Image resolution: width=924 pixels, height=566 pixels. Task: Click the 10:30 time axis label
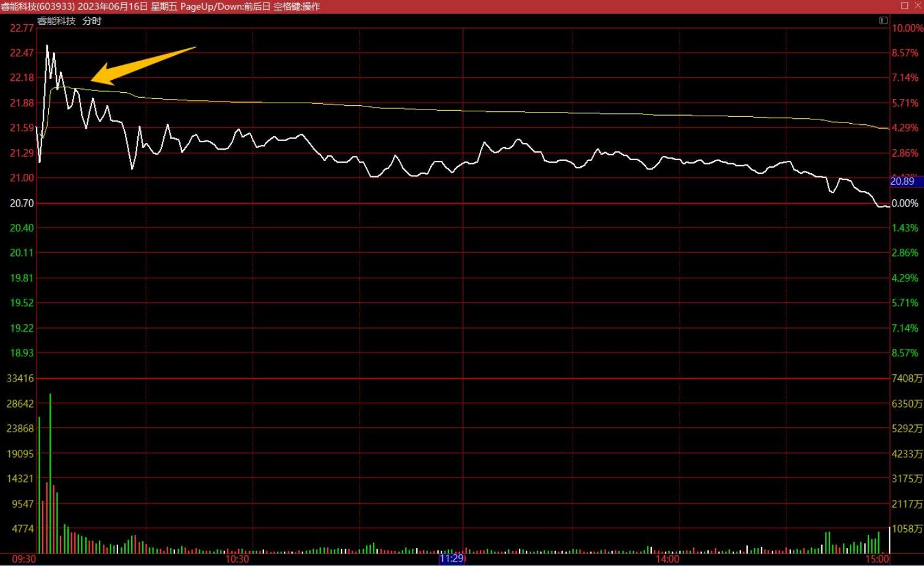coord(237,559)
